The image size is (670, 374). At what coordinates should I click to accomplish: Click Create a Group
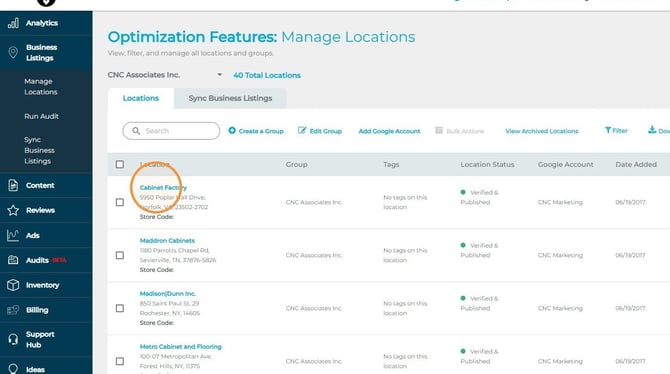point(261,131)
